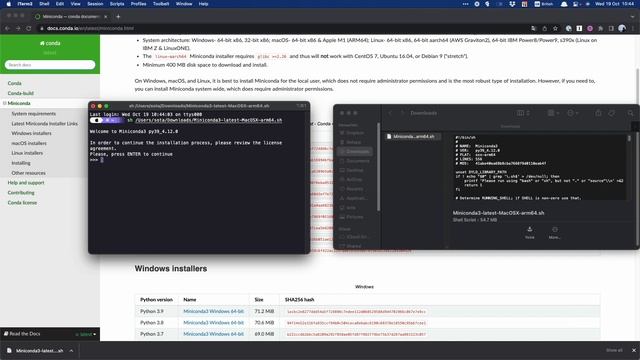
Task: Open the Scripts menu
Action: tap(117, 4)
